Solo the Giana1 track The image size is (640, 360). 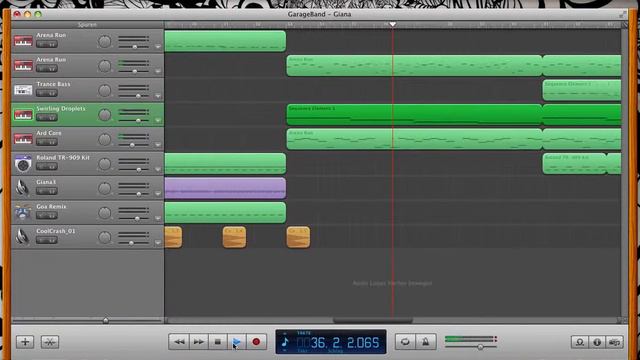52,191
